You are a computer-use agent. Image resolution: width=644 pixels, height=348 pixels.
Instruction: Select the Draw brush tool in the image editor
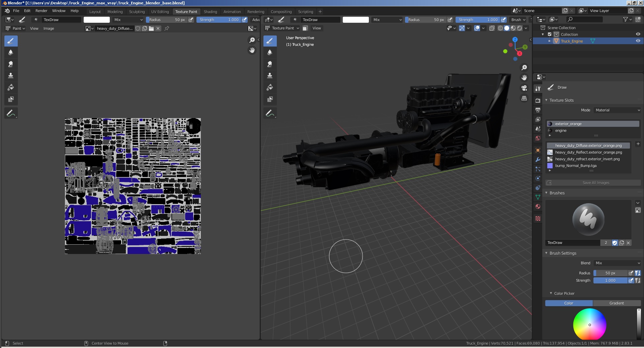point(11,41)
